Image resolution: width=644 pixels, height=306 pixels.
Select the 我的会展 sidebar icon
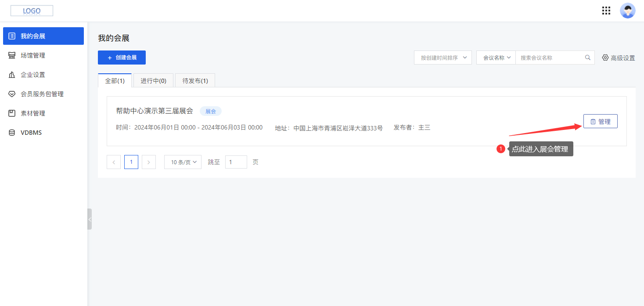point(12,36)
